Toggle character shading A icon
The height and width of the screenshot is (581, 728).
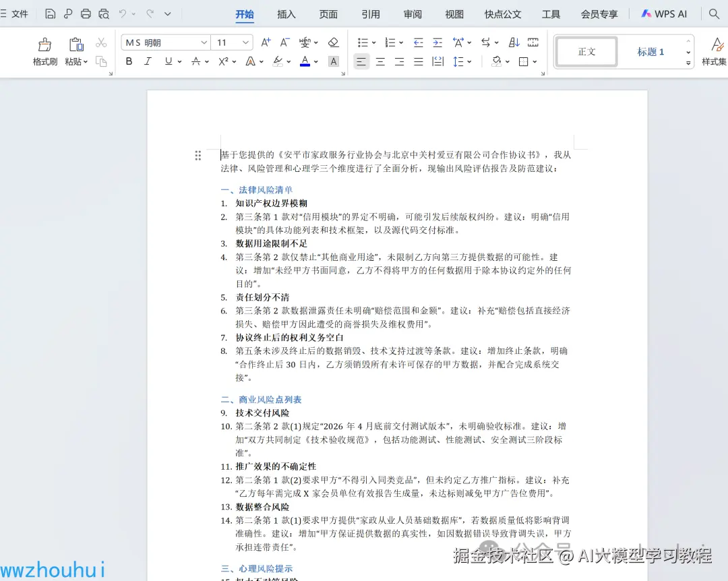(x=334, y=61)
